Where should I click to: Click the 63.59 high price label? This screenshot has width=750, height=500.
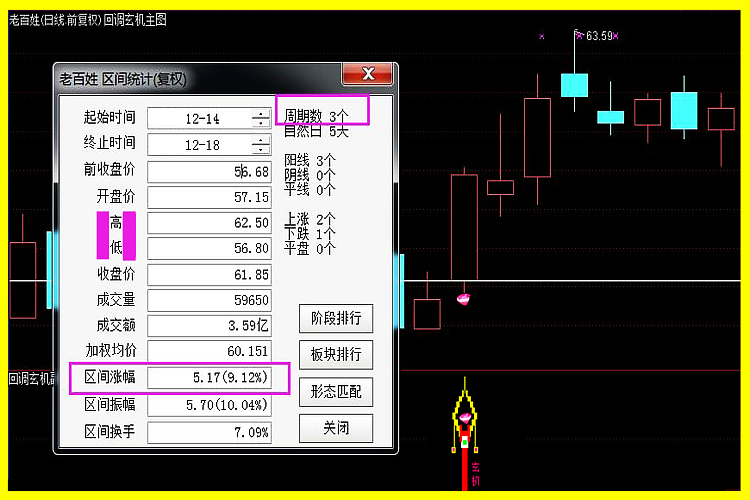599,36
